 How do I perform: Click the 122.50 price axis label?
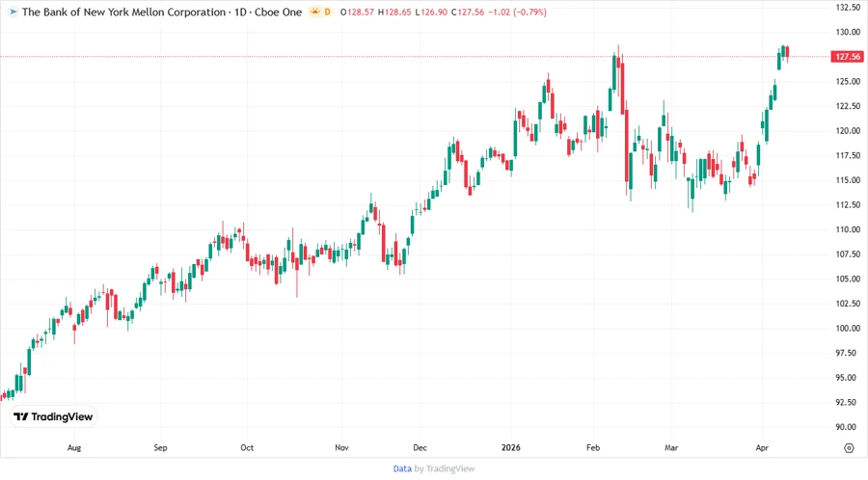pyautogui.click(x=848, y=106)
